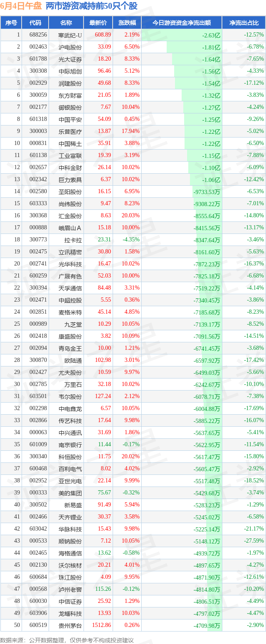Click ratio -18.52% for 亚世光电
The width and height of the screenshot is (266, 644).
(x=254, y=481)
